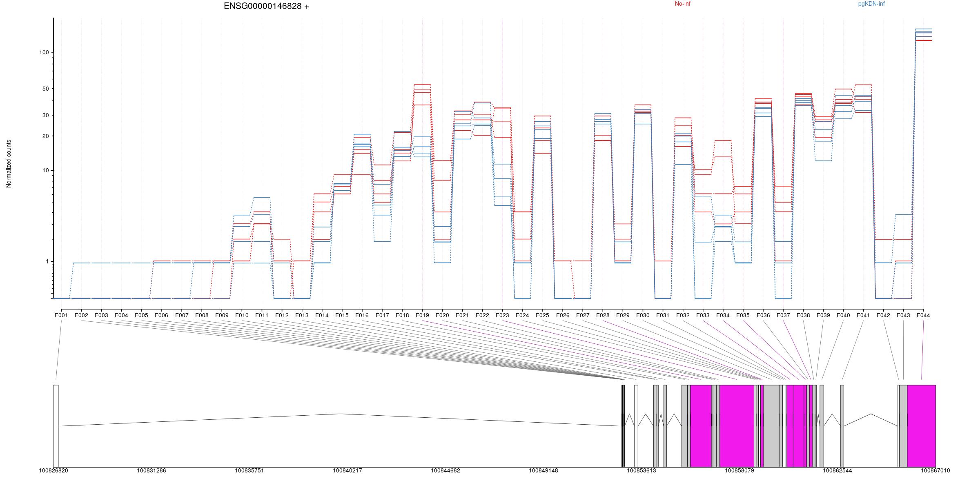Click genomic coordinate 100835751
This screenshot has height=490, width=980.
coord(249,470)
